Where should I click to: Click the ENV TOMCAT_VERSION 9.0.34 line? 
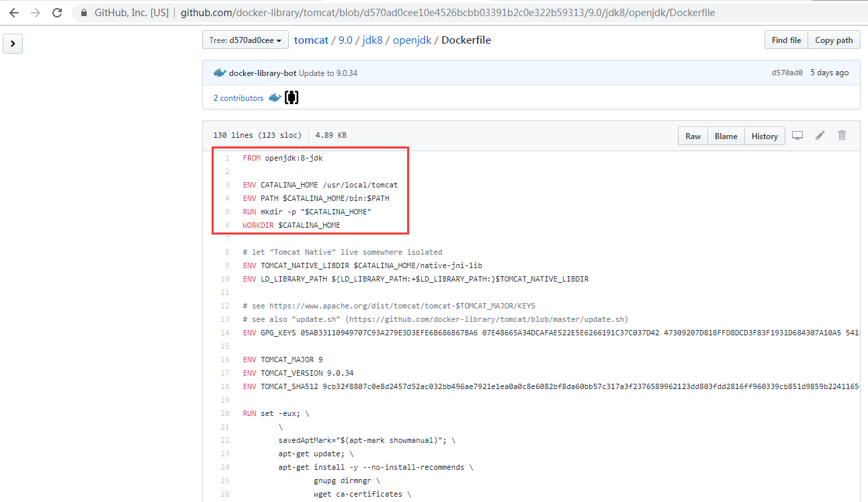tap(298, 373)
